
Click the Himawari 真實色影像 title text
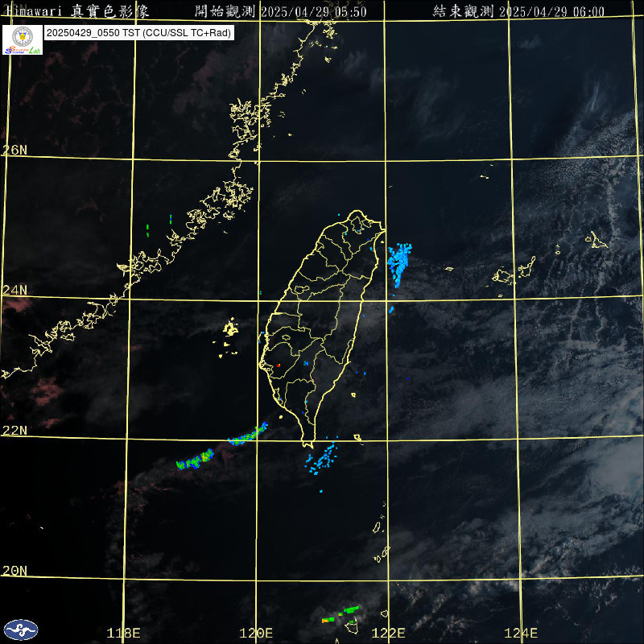coord(76,11)
